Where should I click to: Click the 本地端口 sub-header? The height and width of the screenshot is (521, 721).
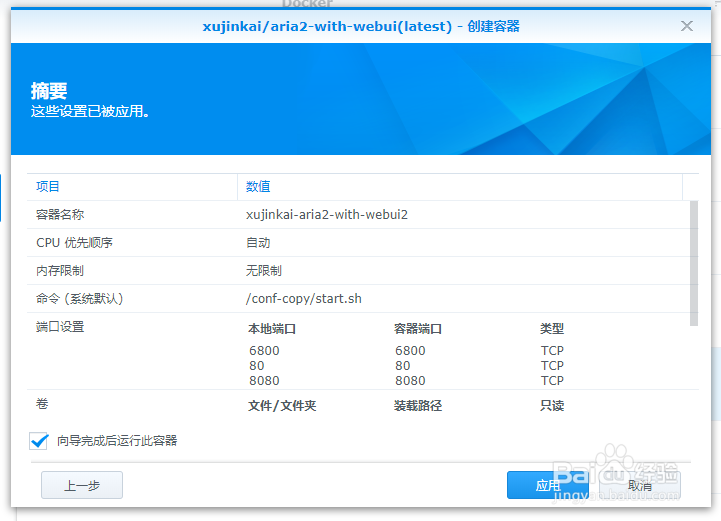pyautogui.click(x=272, y=329)
